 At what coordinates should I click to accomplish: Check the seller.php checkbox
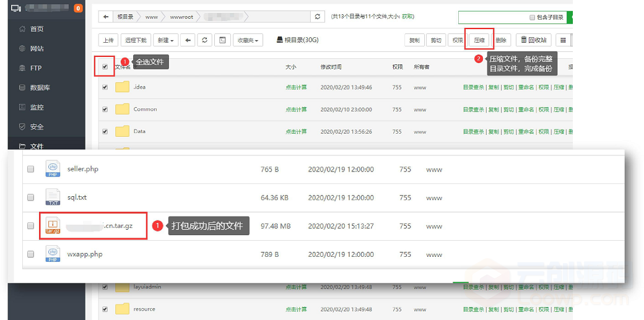coord(30,169)
